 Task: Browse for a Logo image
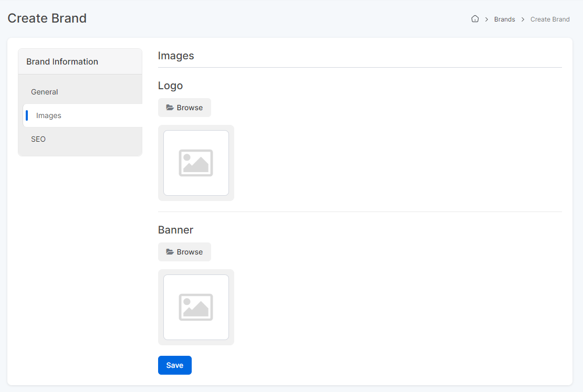[184, 108]
